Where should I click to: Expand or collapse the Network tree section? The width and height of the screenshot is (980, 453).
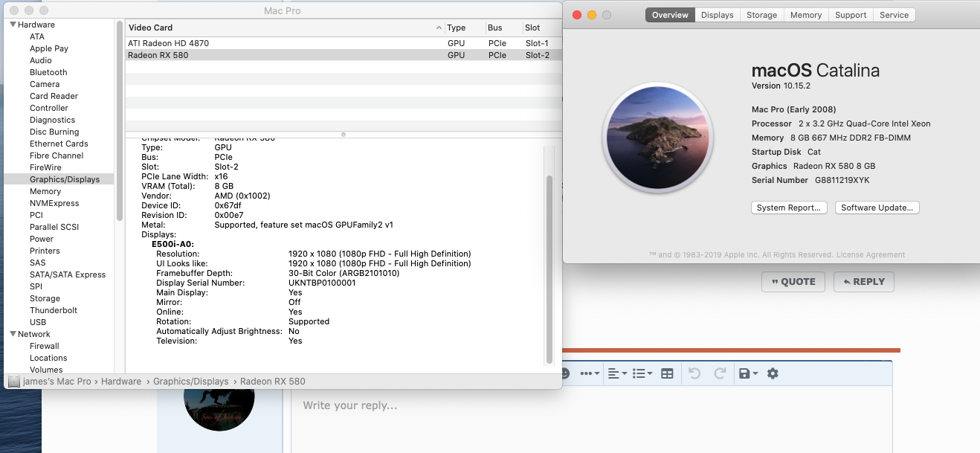pyautogui.click(x=13, y=334)
